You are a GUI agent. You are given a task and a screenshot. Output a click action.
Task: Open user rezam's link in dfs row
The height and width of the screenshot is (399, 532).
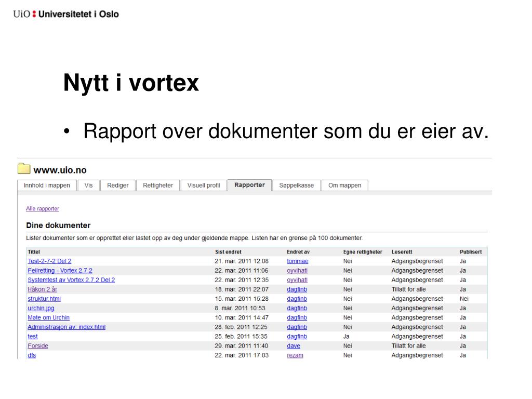pyautogui.click(x=295, y=355)
